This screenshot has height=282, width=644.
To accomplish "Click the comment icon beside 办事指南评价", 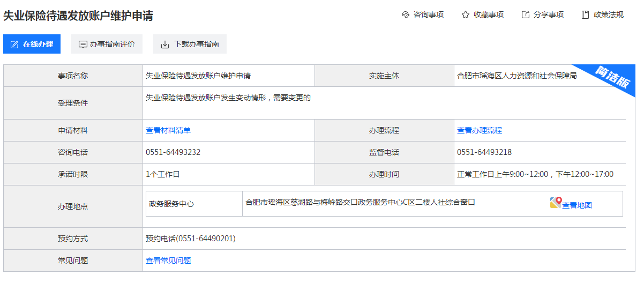I will [x=83, y=44].
